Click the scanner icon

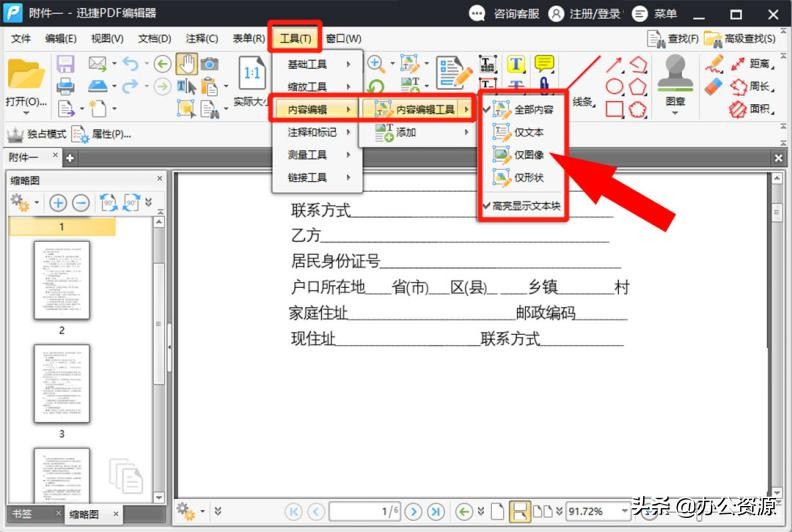click(x=97, y=86)
